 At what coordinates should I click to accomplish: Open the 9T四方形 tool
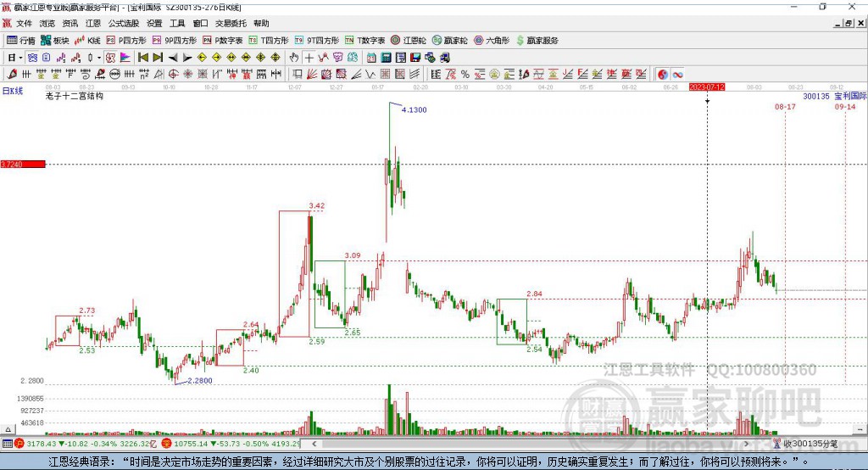[317, 41]
